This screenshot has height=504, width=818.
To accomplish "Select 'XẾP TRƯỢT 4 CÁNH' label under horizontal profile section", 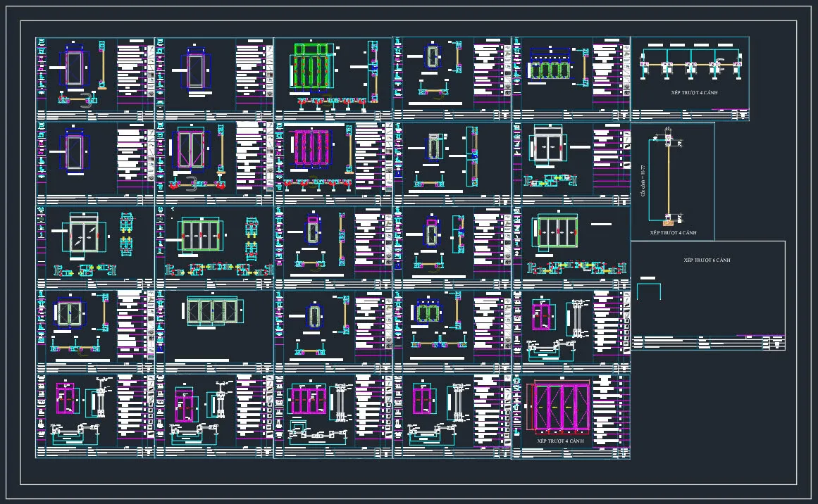I will click(694, 92).
